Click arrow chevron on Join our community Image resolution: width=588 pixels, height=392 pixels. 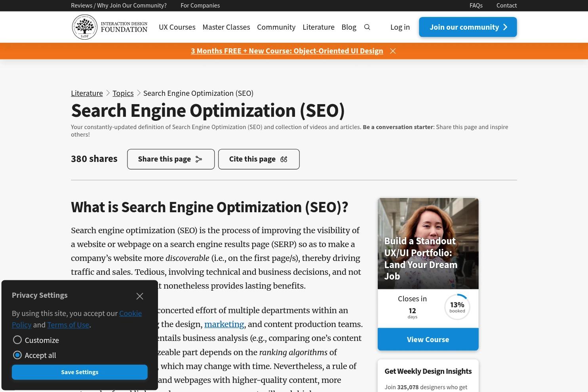click(505, 27)
